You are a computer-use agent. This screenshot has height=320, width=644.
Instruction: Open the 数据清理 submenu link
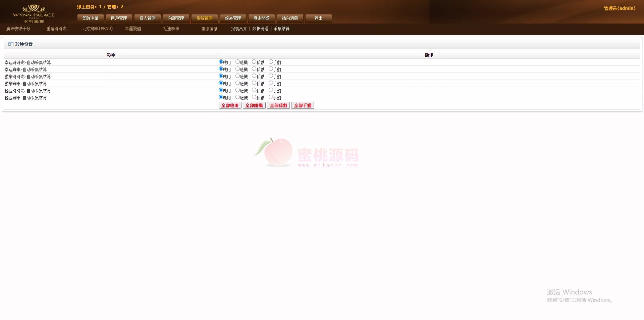tap(260, 29)
